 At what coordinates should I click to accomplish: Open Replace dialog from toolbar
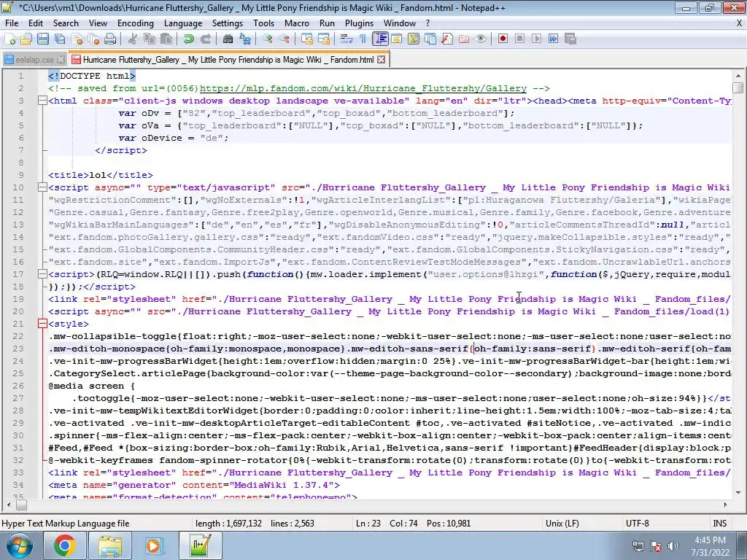(245, 39)
